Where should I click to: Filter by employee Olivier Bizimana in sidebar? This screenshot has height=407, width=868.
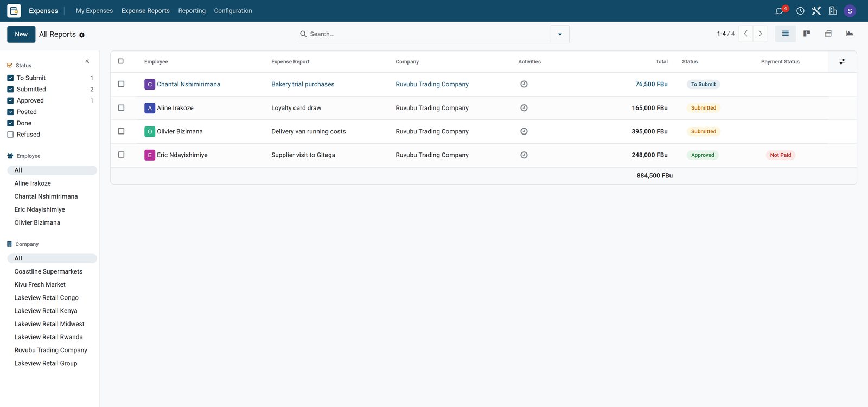click(37, 222)
